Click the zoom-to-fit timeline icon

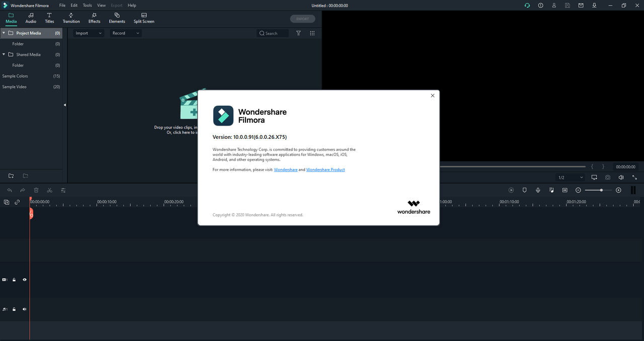(565, 190)
